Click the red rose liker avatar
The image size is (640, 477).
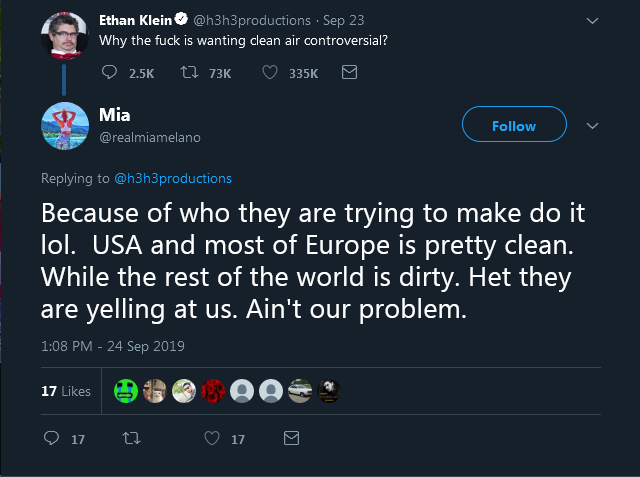coord(212,392)
